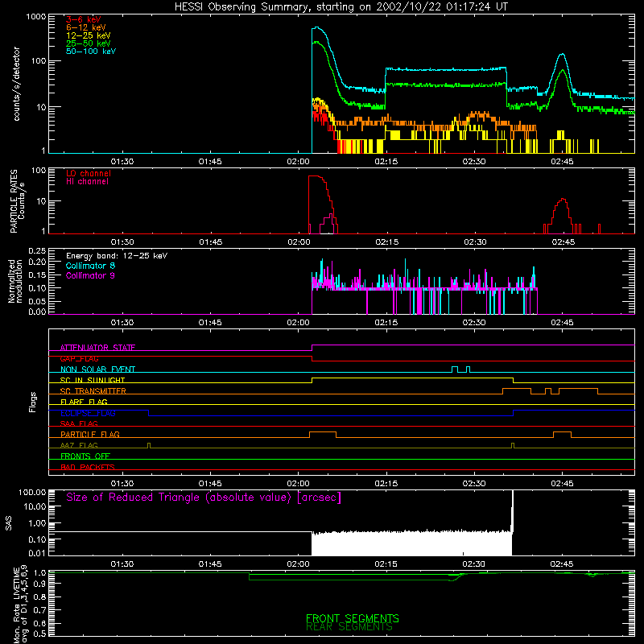The image size is (644, 644).
Task: Select the HI channel legend label
Action: [x=87, y=182]
